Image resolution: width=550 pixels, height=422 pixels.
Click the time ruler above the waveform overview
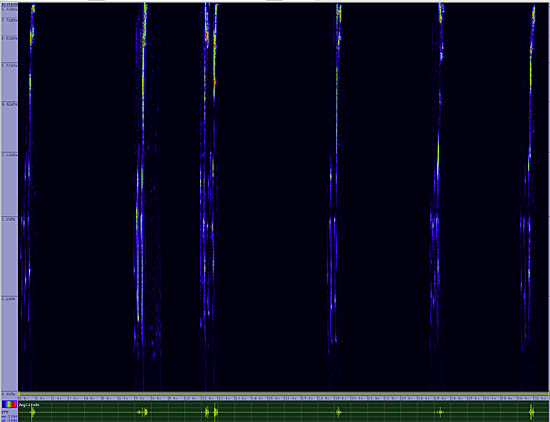click(284, 398)
